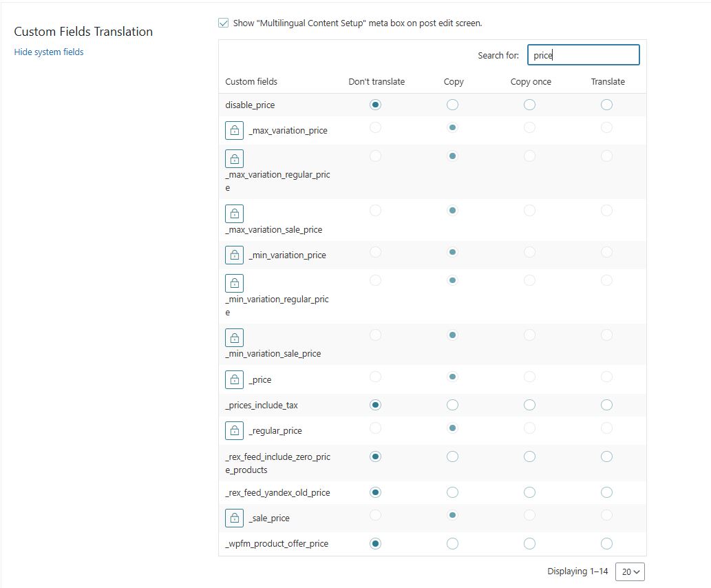Set disable_price to Copy
711x588 pixels.
pos(452,105)
